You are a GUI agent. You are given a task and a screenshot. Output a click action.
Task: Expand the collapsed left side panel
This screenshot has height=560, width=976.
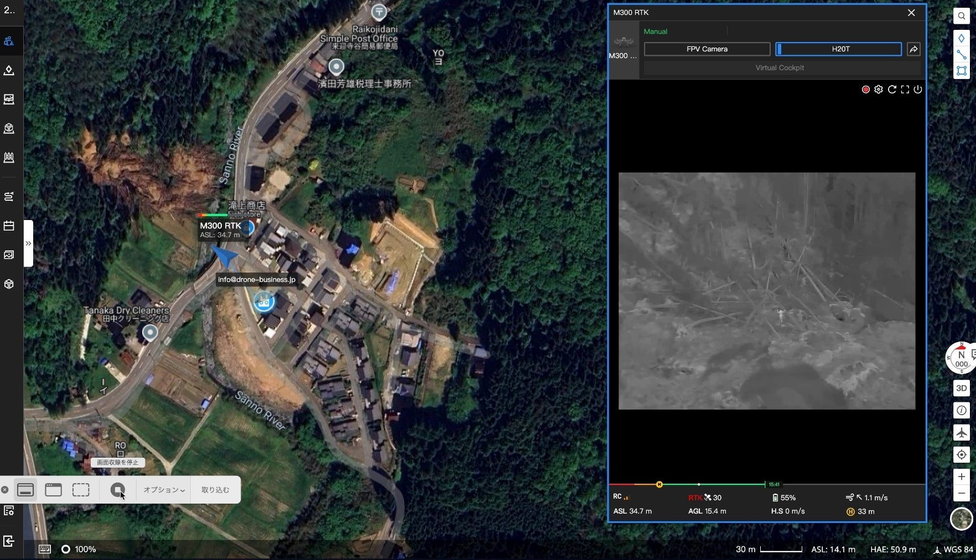pos(28,243)
